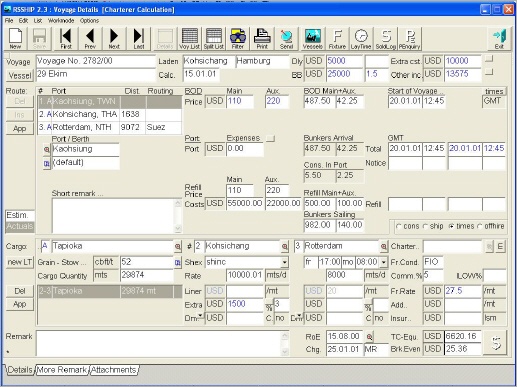
Task: Click the Fr.Rate value field 27.5
Action: pos(463,291)
